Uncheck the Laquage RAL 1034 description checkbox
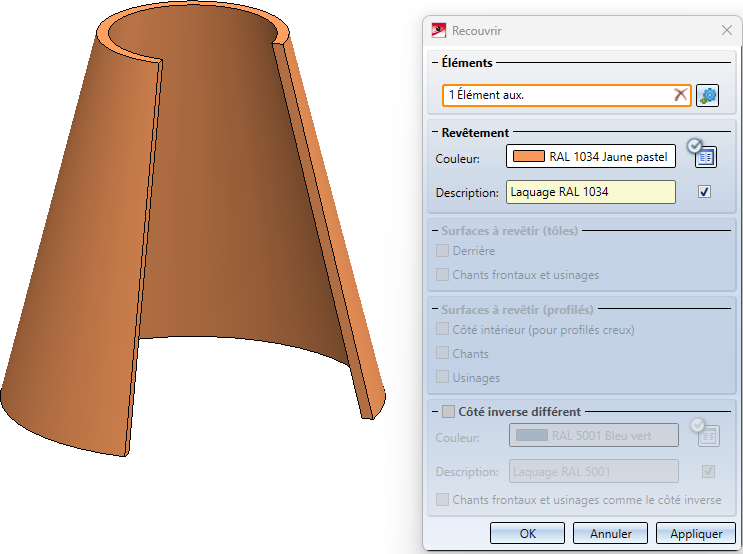 (x=704, y=192)
